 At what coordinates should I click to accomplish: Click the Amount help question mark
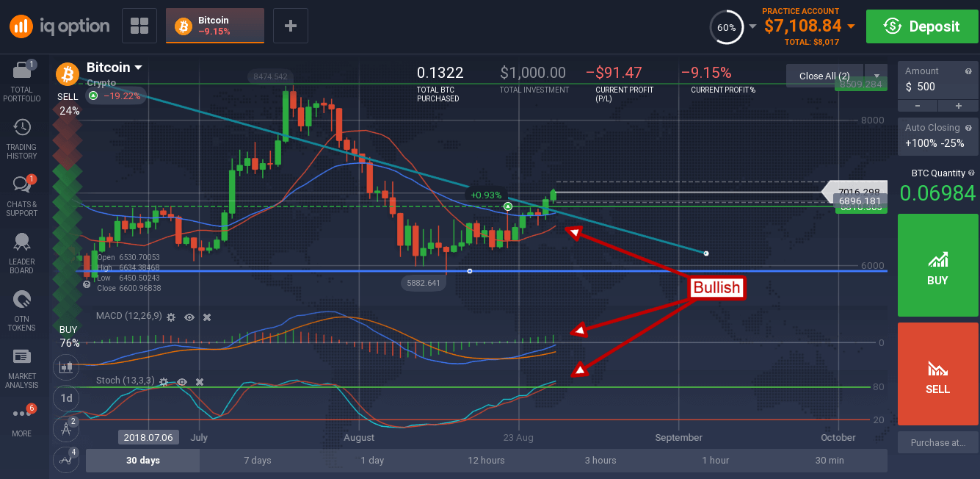click(968, 71)
